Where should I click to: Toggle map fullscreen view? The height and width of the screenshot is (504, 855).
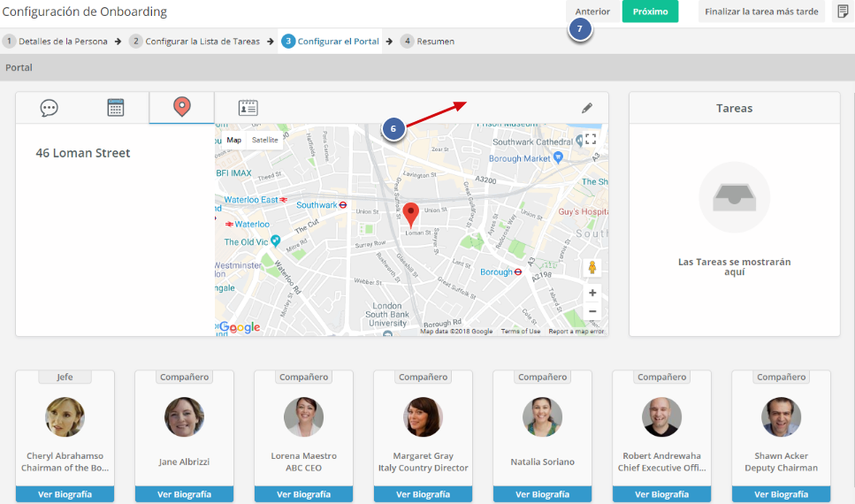pyautogui.click(x=591, y=140)
